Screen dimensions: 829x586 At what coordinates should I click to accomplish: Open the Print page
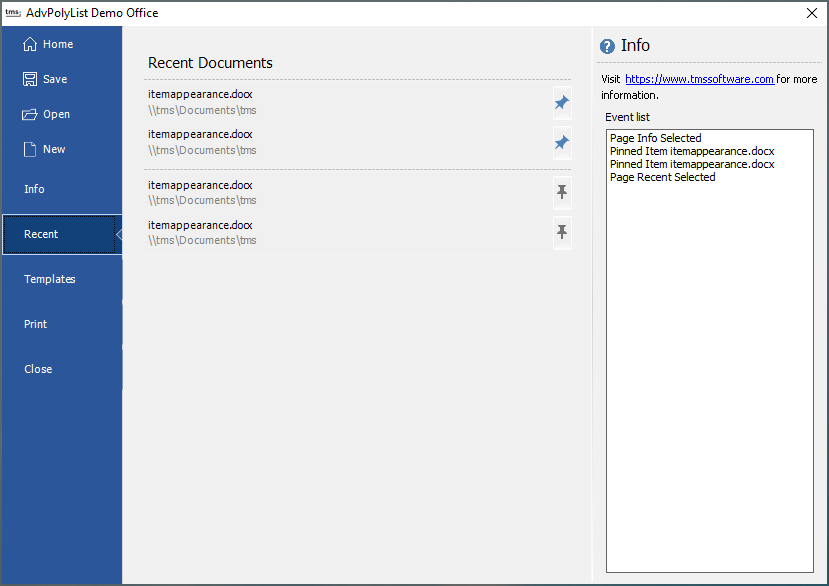tap(36, 324)
